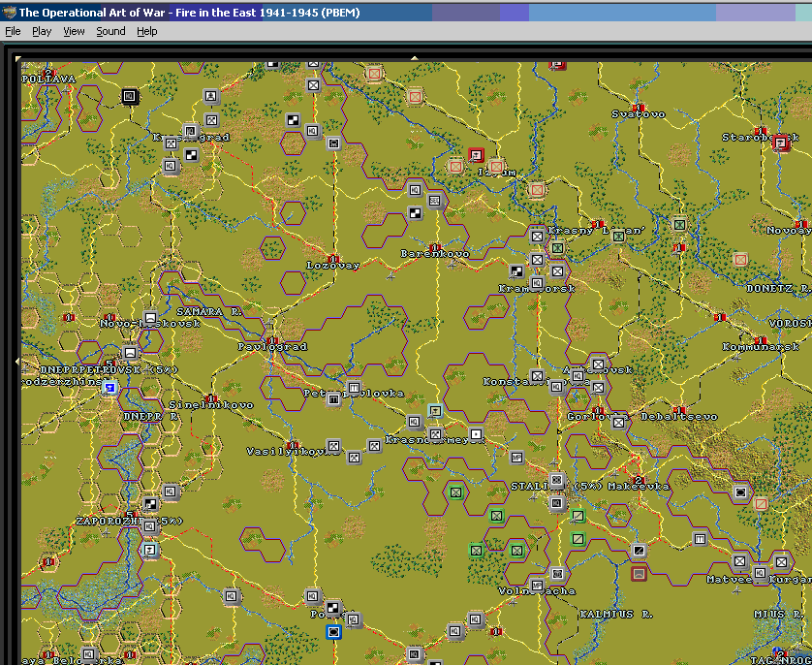Screen dimensions: 812x666
Task: Click the map's left edge scroll arrow
Action: tap(18, 362)
